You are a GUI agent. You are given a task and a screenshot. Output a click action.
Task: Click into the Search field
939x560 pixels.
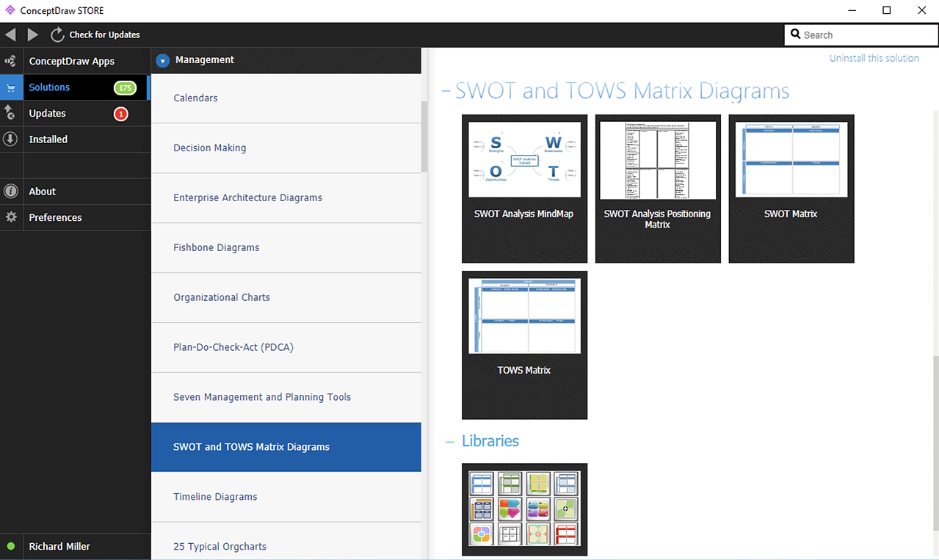[x=861, y=34]
